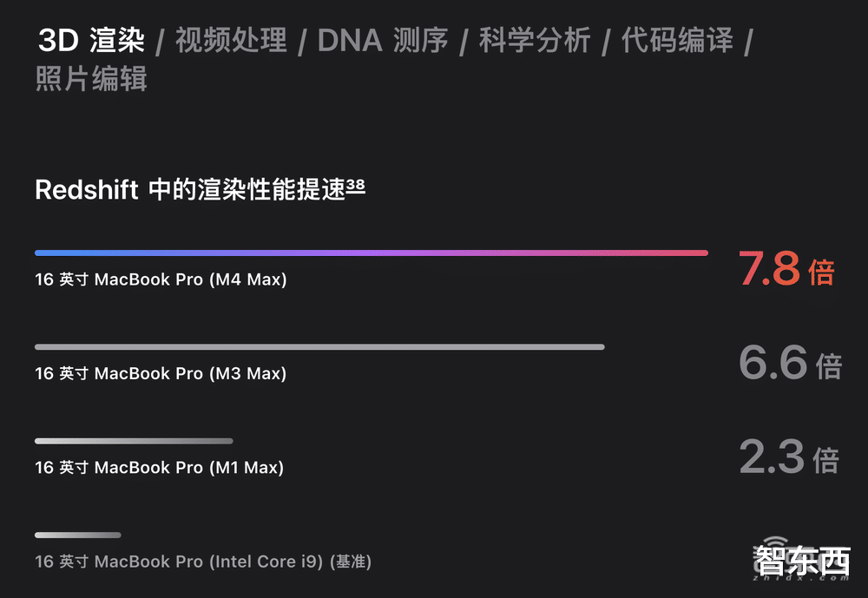Click the M3 Max gray performance bar
Screen dimensions: 868x598
click(319, 347)
